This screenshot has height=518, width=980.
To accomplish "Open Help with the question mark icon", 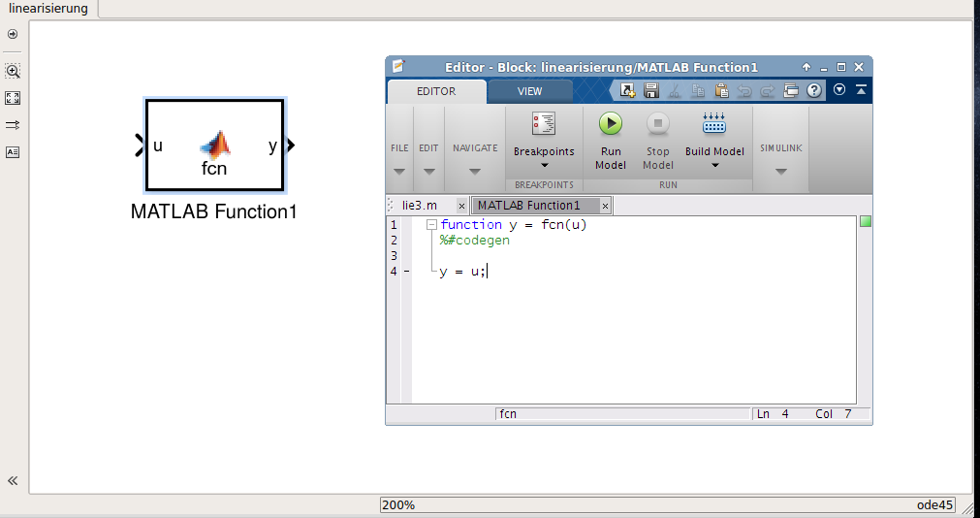I will [813, 91].
